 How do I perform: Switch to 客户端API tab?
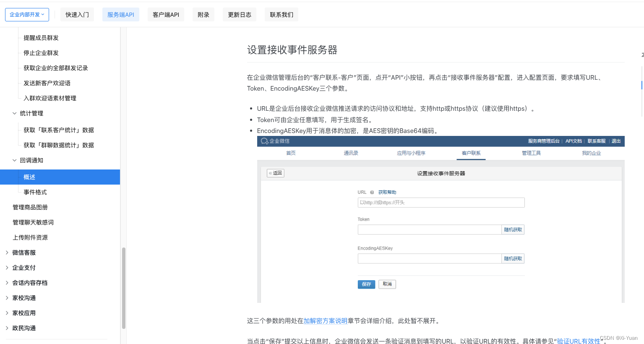166,15
